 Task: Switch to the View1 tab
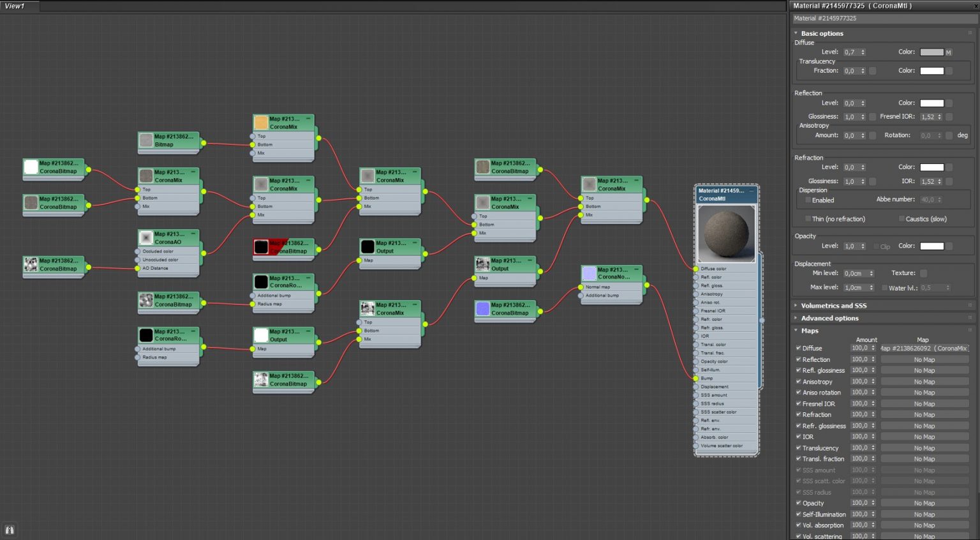click(15, 6)
